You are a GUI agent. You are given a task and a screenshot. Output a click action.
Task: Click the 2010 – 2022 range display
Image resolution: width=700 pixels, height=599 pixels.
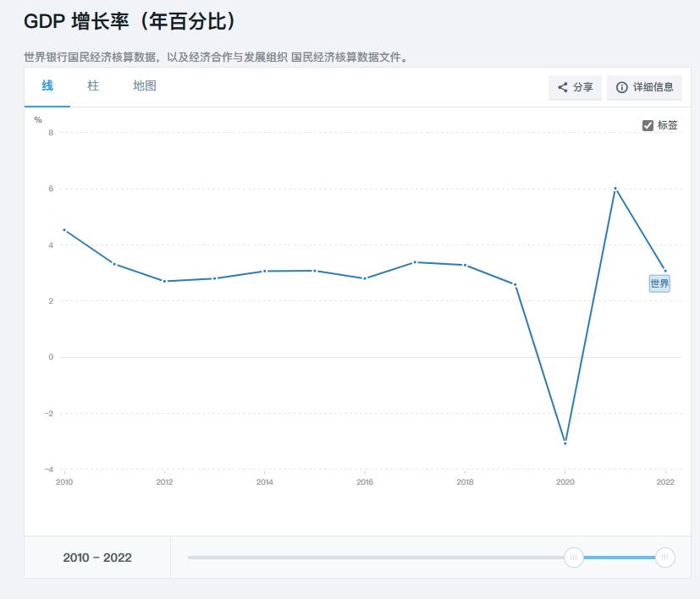point(96,558)
